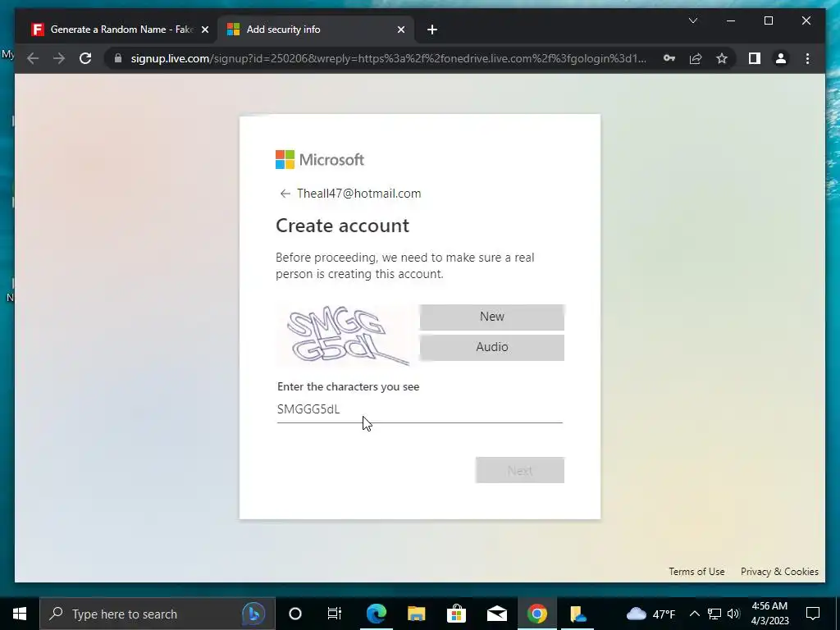Open weather widget showing 47°F
This screenshot has height=630, width=840.
point(651,614)
